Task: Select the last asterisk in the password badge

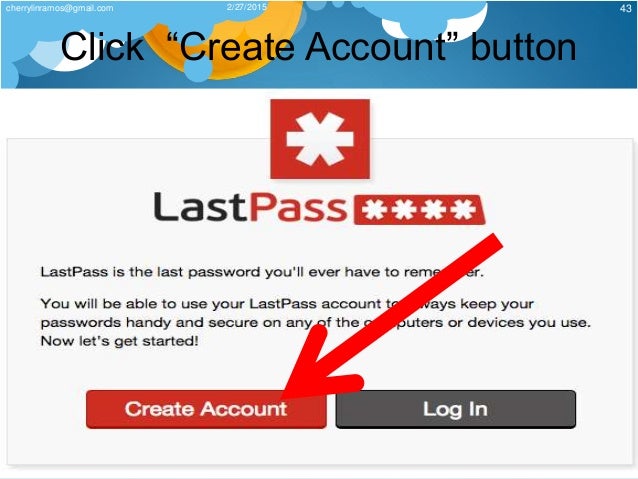Action: coord(463,210)
